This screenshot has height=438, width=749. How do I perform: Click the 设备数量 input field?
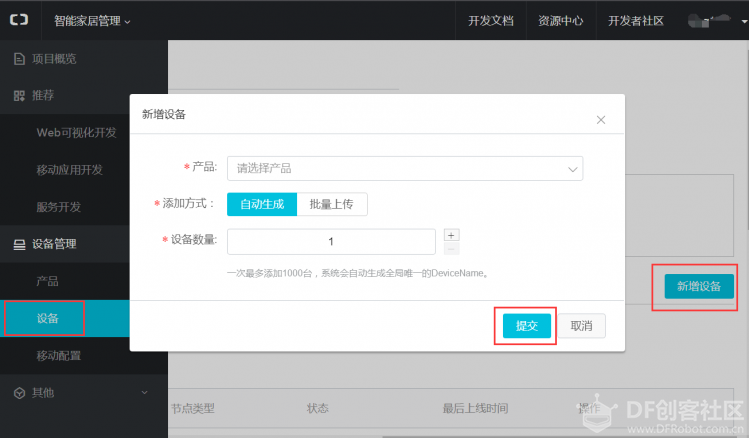(x=331, y=242)
